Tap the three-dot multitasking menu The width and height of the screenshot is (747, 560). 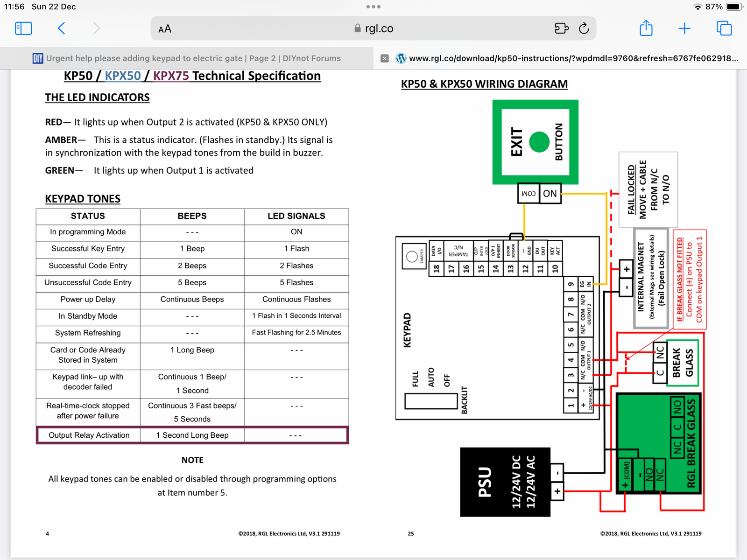coord(373,7)
